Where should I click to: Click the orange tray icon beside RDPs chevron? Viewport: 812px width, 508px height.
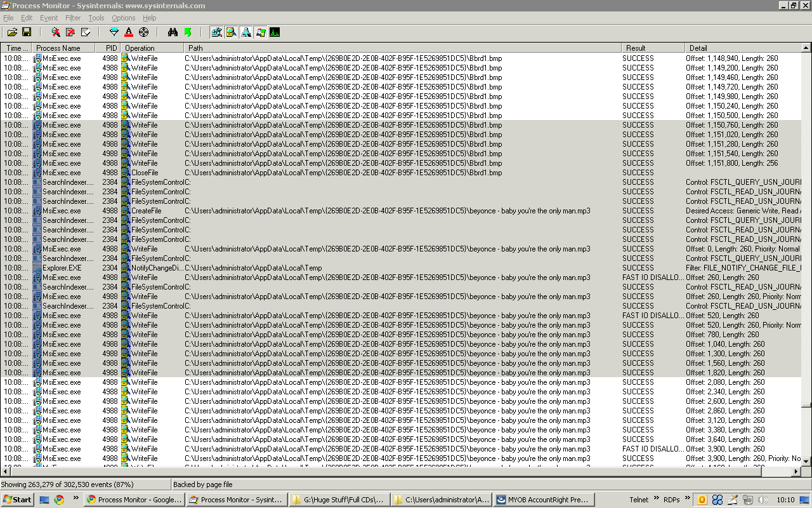coord(702,500)
